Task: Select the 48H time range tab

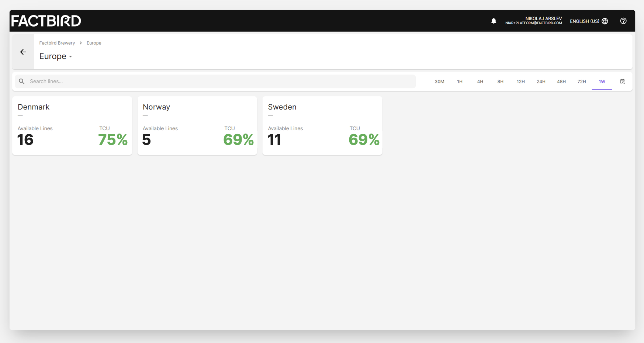Action: click(561, 82)
